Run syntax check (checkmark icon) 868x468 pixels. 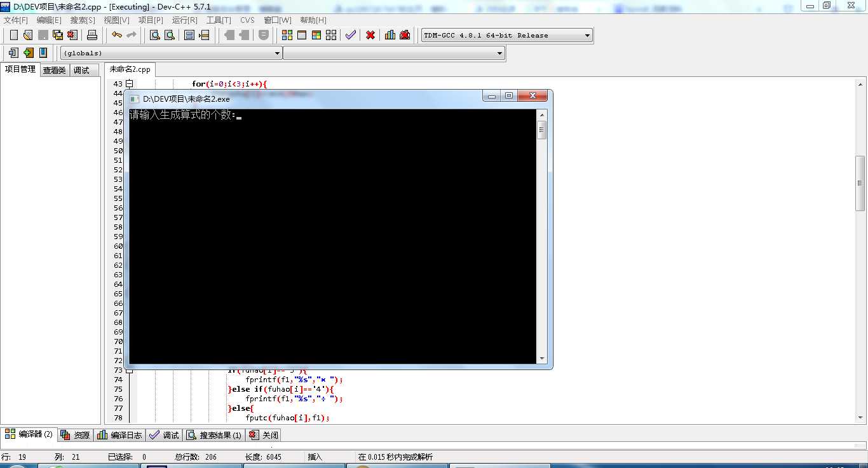tap(351, 35)
